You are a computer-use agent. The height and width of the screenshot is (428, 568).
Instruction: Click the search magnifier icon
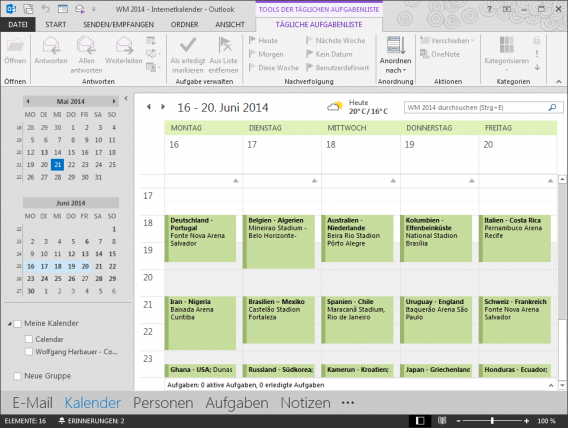(x=553, y=107)
